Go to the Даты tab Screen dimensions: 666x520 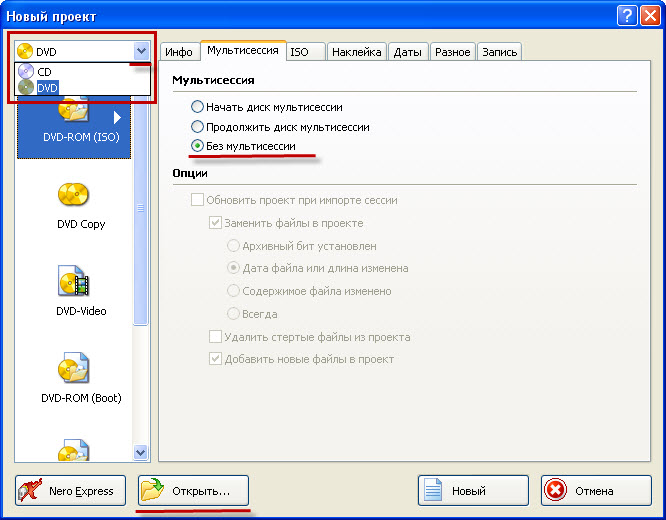408,52
